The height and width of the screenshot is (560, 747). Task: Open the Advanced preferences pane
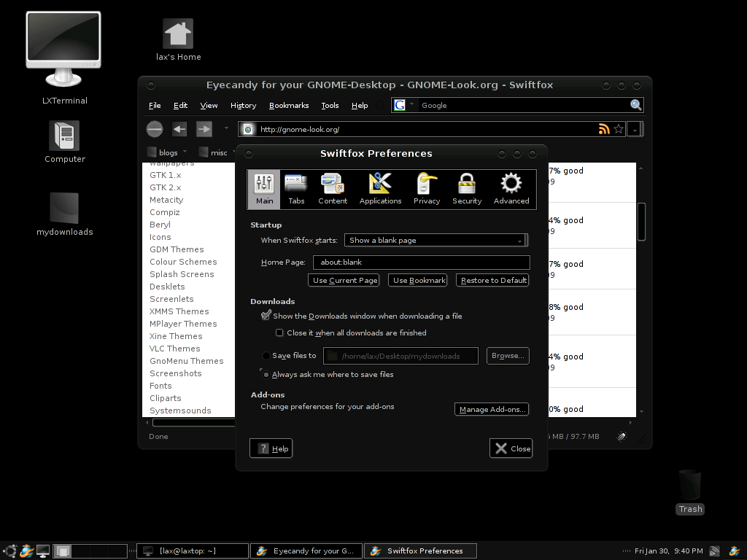511,189
